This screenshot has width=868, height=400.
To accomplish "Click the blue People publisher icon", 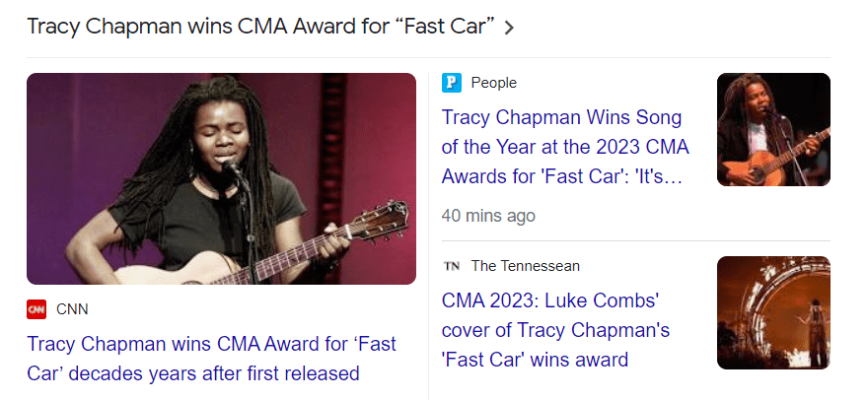I will pos(452,83).
